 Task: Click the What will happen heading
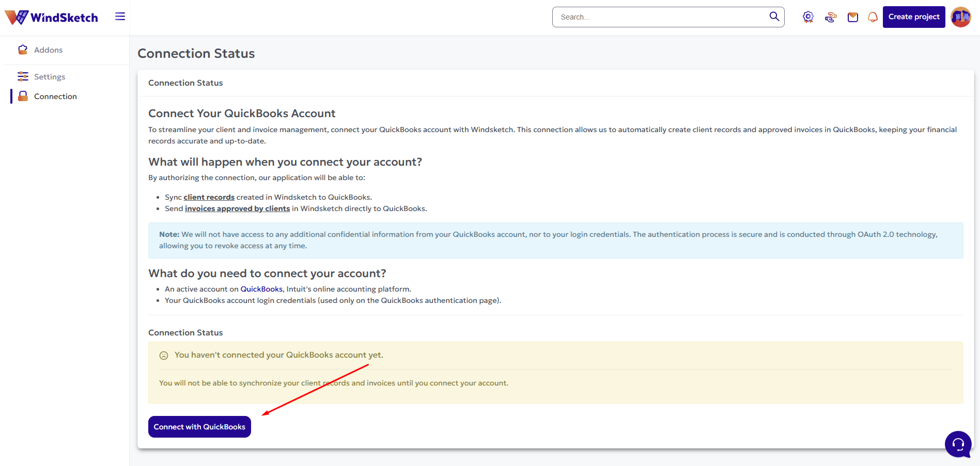pyautogui.click(x=285, y=162)
